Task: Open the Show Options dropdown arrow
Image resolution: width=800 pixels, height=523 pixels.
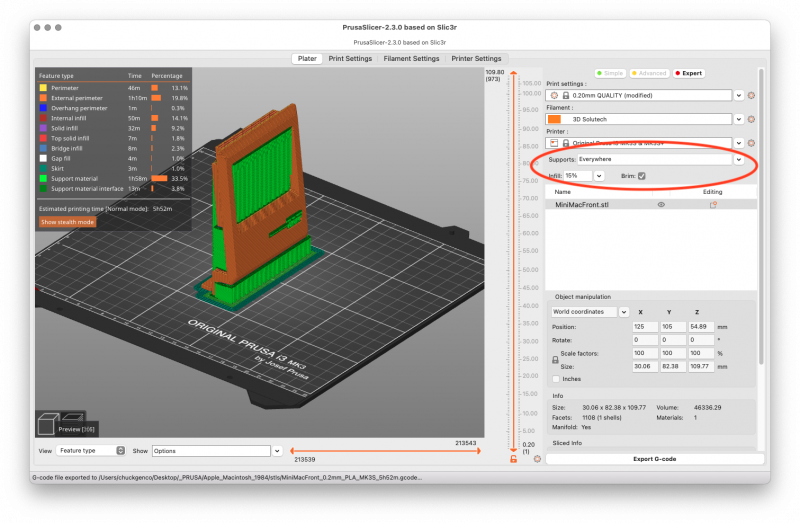Action: tap(277, 451)
